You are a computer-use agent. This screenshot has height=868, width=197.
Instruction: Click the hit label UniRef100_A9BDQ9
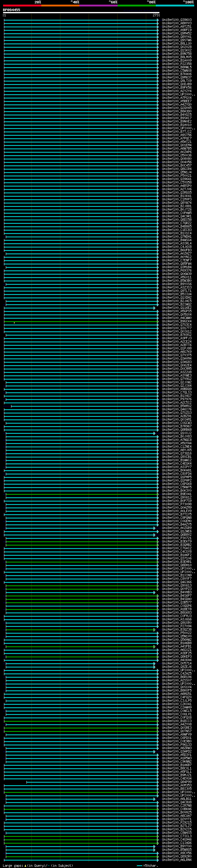pyautogui.click(x=177, y=389)
